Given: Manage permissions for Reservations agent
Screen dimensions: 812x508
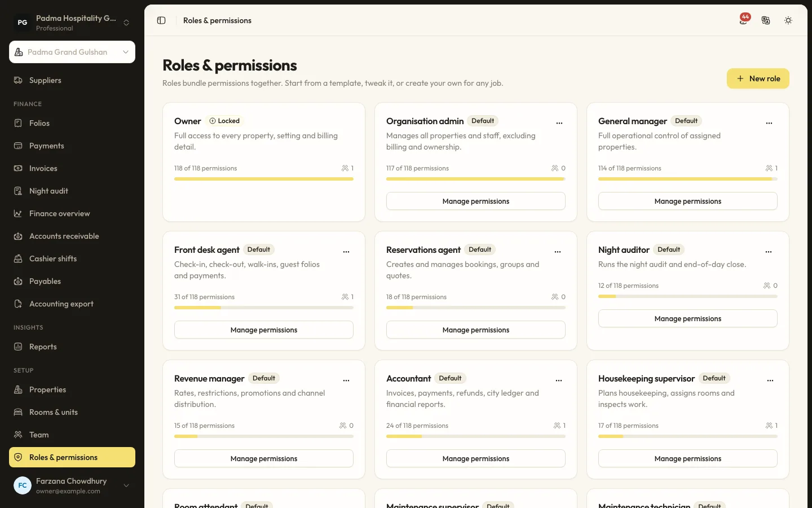Looking at the screenshot, I should click(476, 330).
